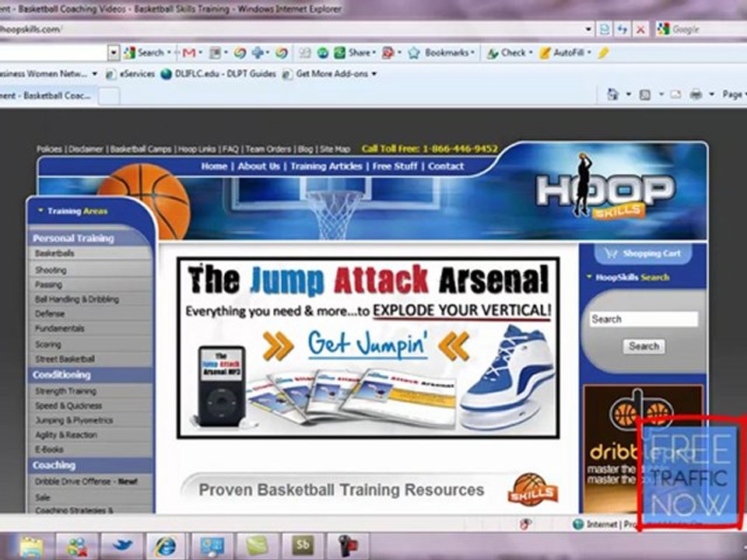Expand the Get More Add-ons dropdown arrow
Image resolution: width=747 pixels, height=560 pixels.
[x=374, y=74]
